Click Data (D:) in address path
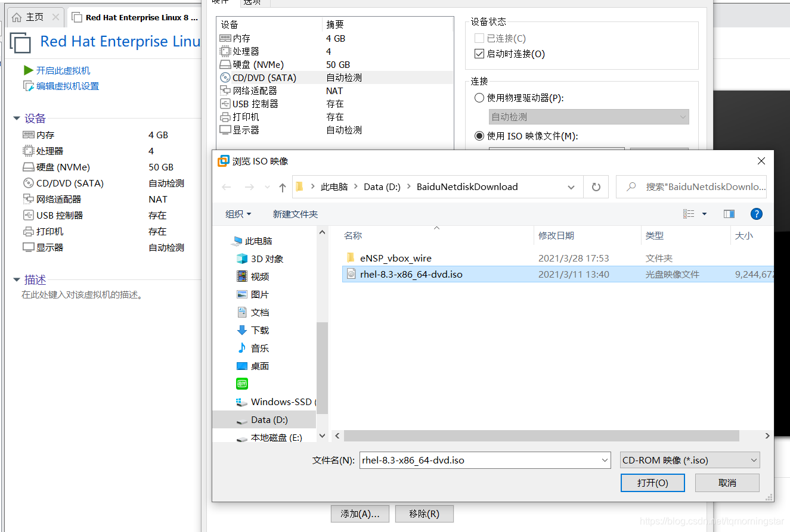This screenshot has width=790, height=532. point(382,186)
